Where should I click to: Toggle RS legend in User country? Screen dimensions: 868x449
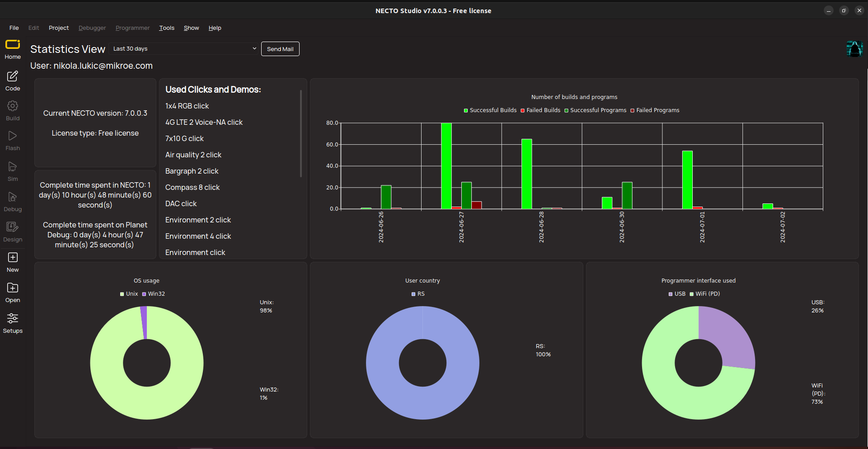(418, 294)
